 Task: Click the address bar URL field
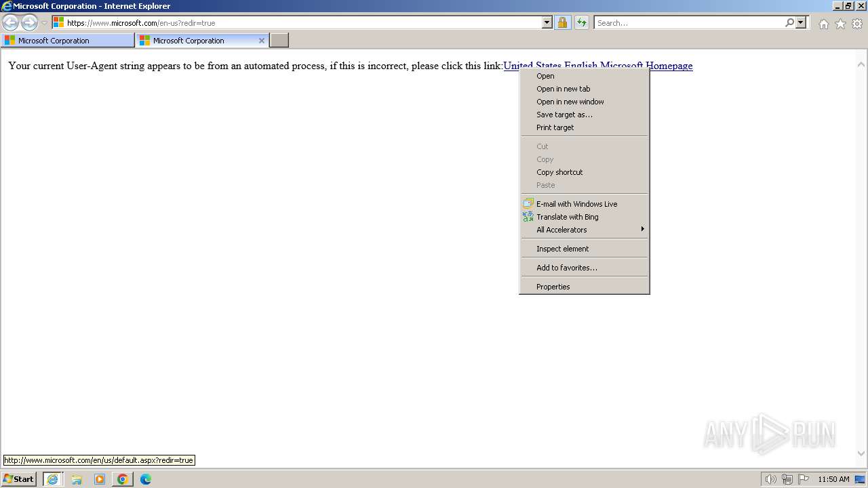(303, 22)
